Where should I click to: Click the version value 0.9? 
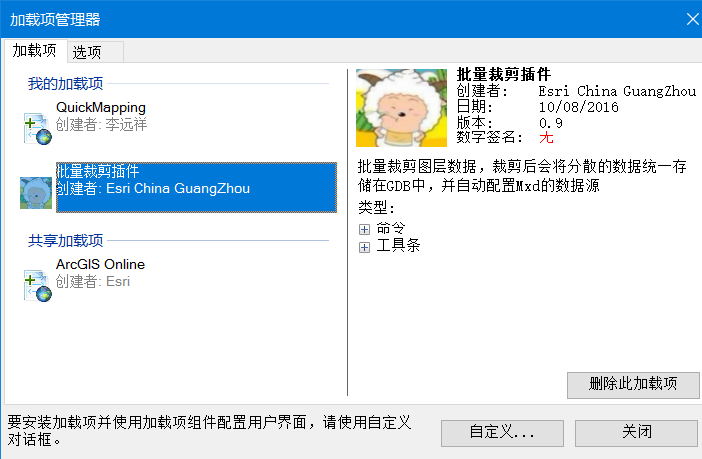pyautogui.click(x=551, y=123)
